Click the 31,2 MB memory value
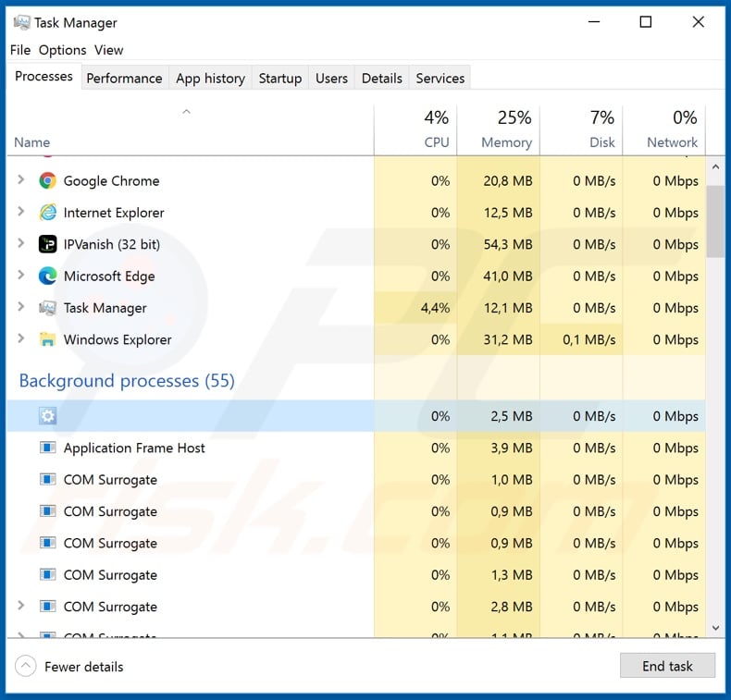731x700 pixels. tap(508, 339)
